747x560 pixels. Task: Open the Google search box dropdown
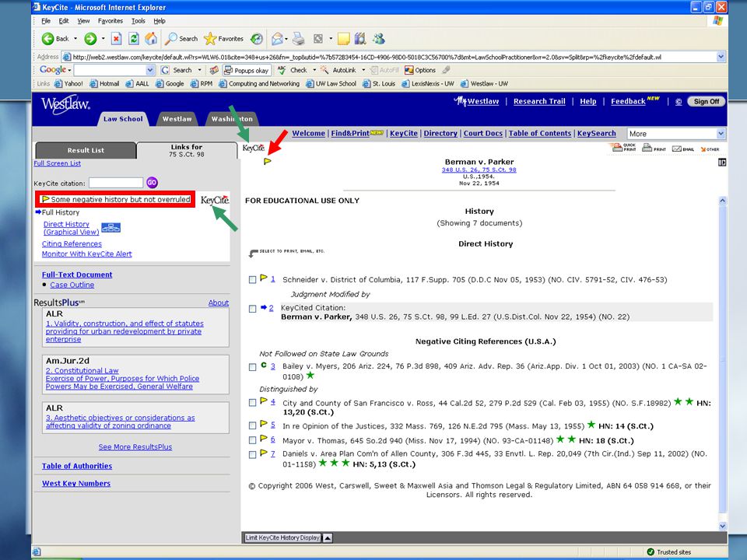150,70
